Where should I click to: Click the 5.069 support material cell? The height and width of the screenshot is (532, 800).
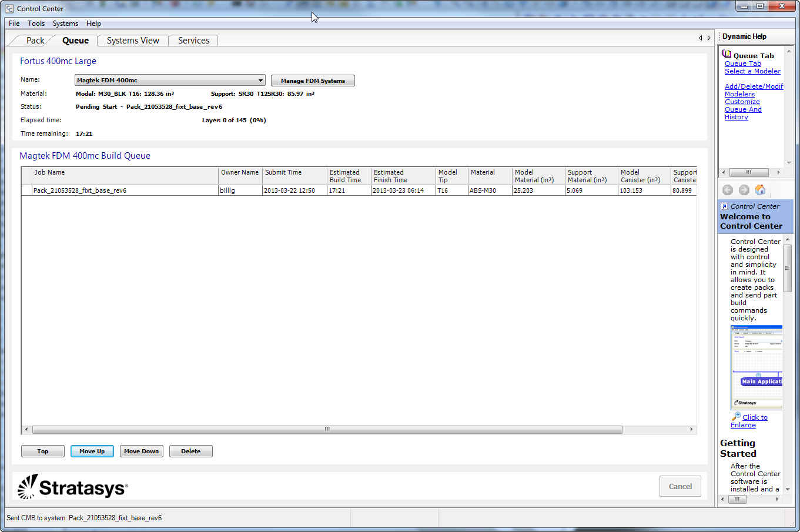591,190
